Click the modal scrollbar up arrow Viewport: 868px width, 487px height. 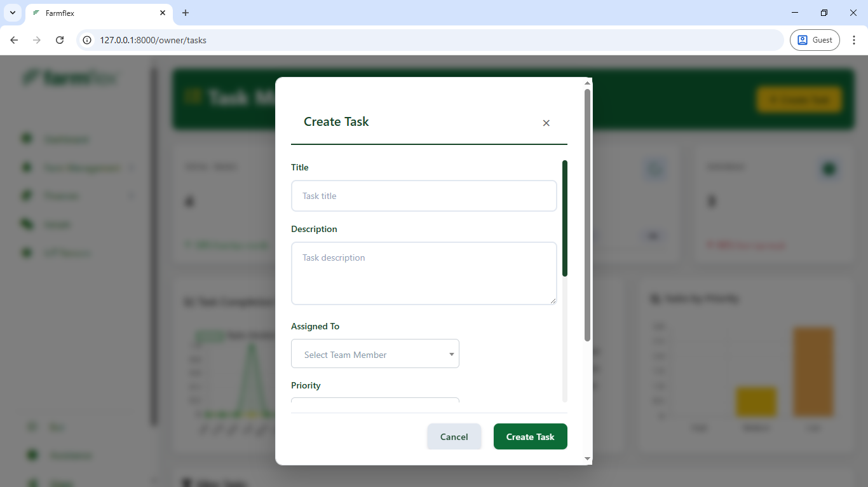[587, 83]
